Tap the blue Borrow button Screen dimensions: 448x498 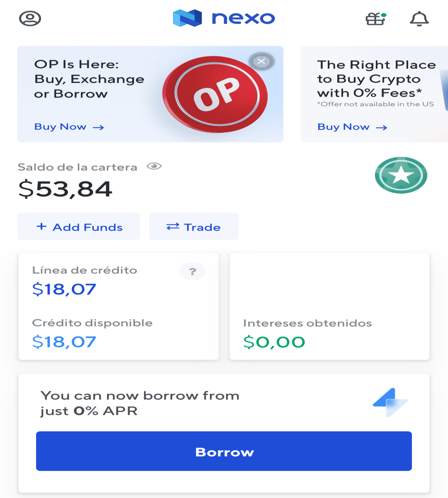coord(224,451)
